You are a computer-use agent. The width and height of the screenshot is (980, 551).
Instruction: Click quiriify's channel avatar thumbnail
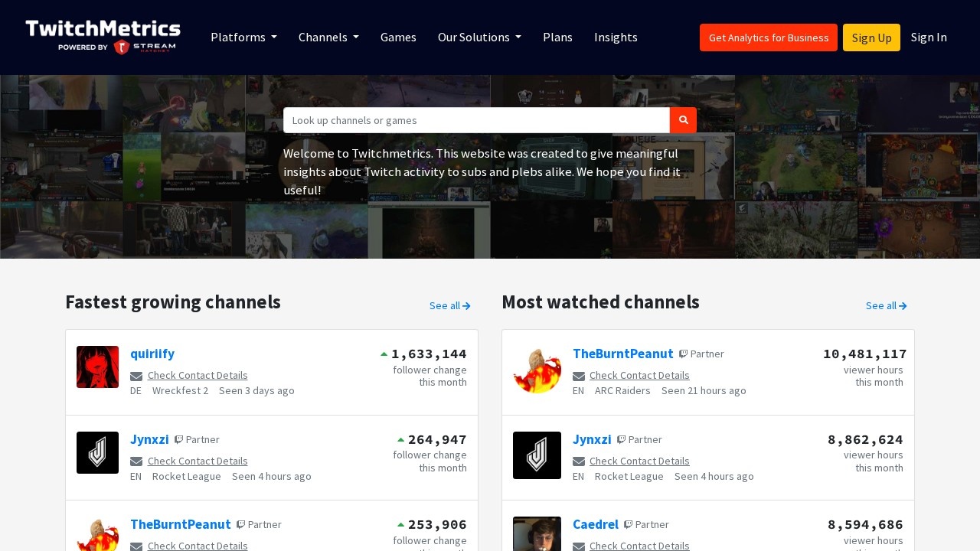(97, 367)
